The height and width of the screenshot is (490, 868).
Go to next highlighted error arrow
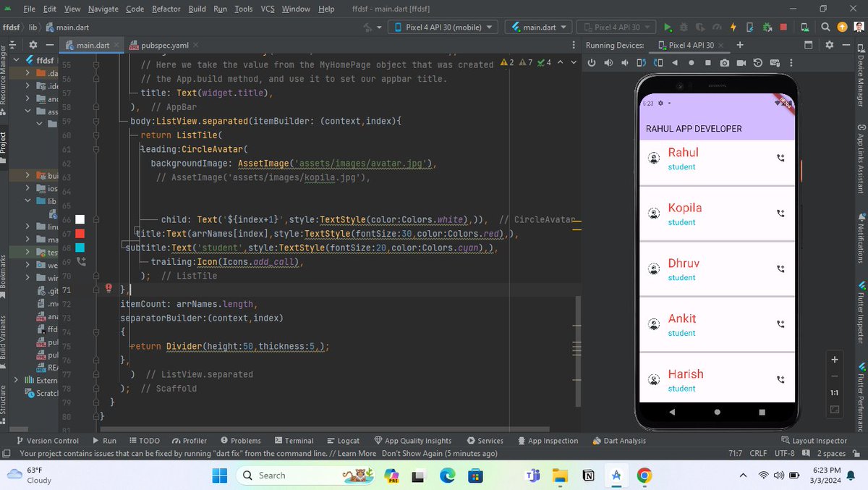(575, 63)
